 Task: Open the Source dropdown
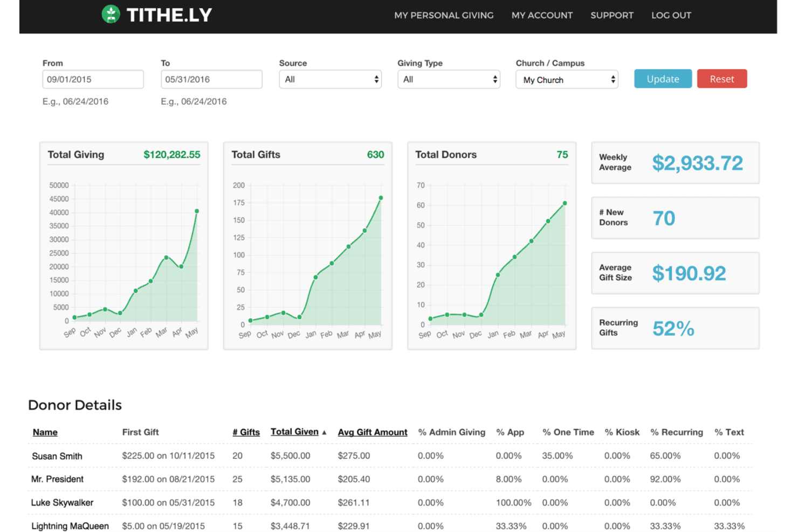(330, 79)
